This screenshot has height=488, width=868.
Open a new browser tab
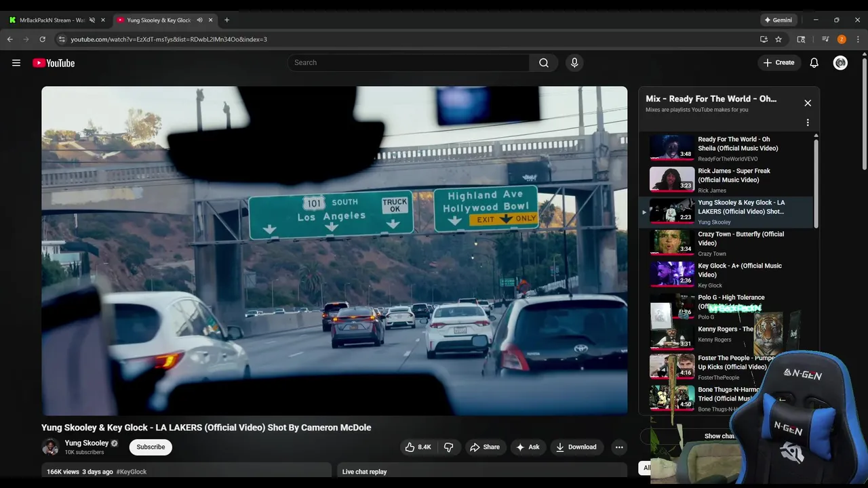tap(226, 20)
